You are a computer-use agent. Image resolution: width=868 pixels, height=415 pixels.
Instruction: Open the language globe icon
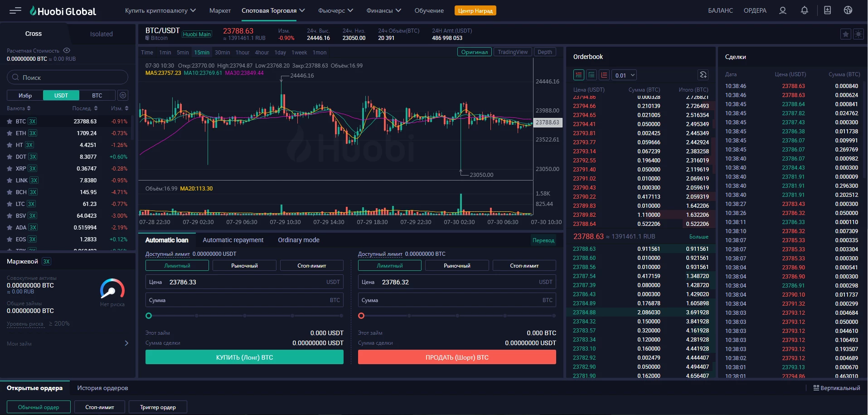tap(848, 10)
